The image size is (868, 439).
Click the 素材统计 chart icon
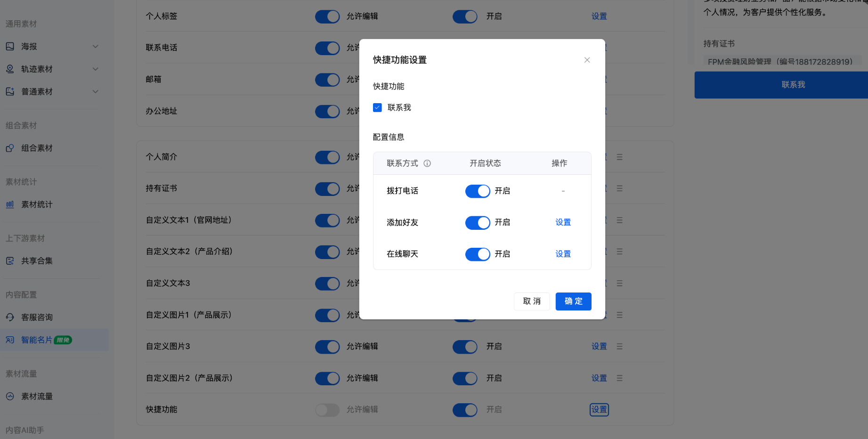[10, 204]
